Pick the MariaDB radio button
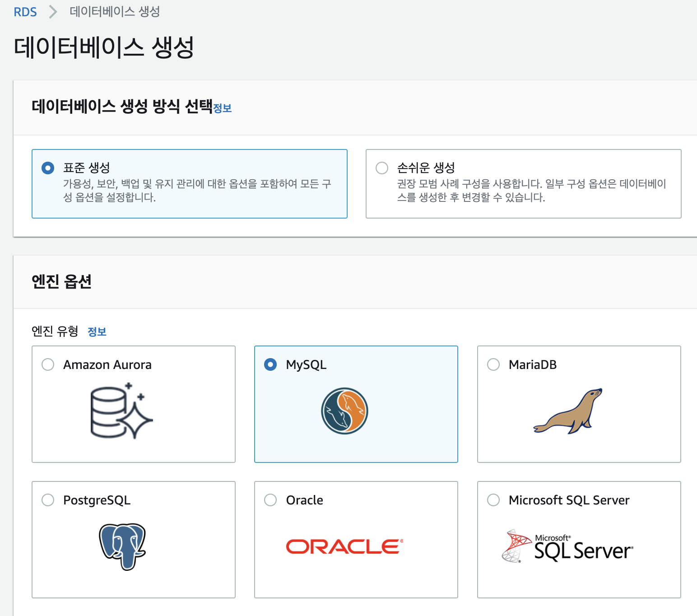The width and height of the screenshot is (697, 616). tap(493, 364)
